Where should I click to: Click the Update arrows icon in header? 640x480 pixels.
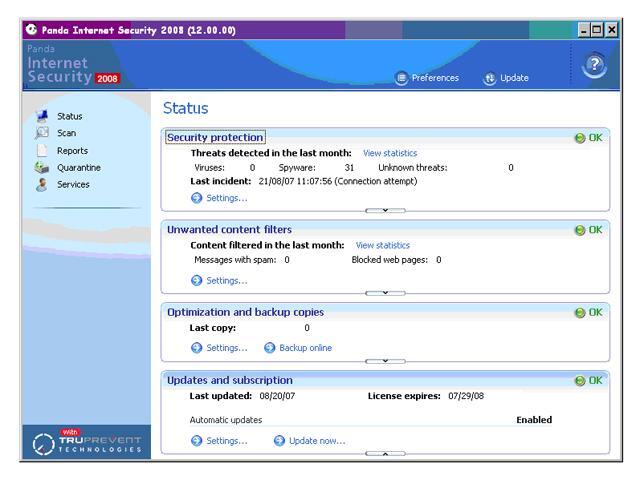pos(489,78)
